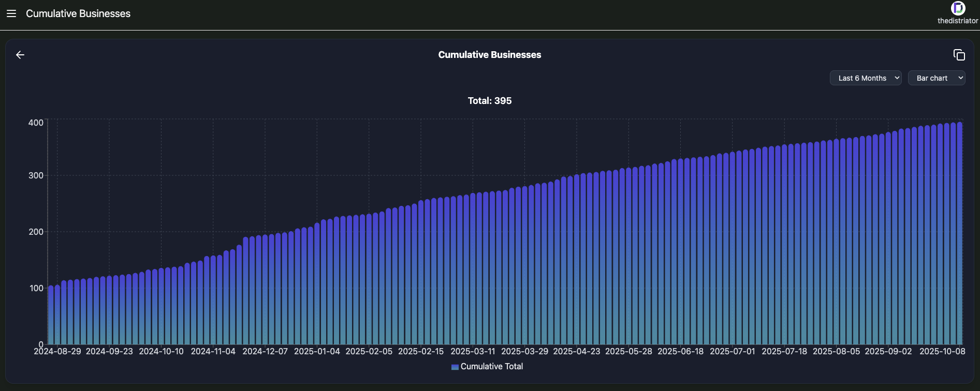Click the copy chart icon

click(959, 55)
